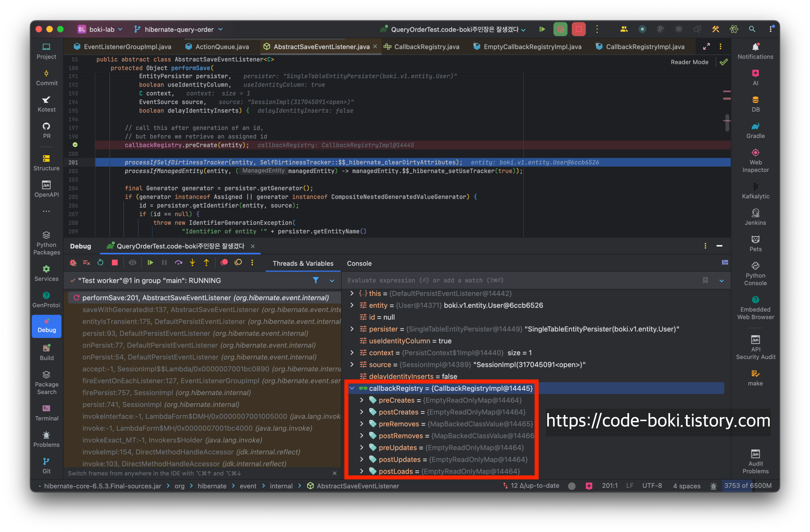
Task: Open the Terminal tool window
Action: (x=46, y=413)
